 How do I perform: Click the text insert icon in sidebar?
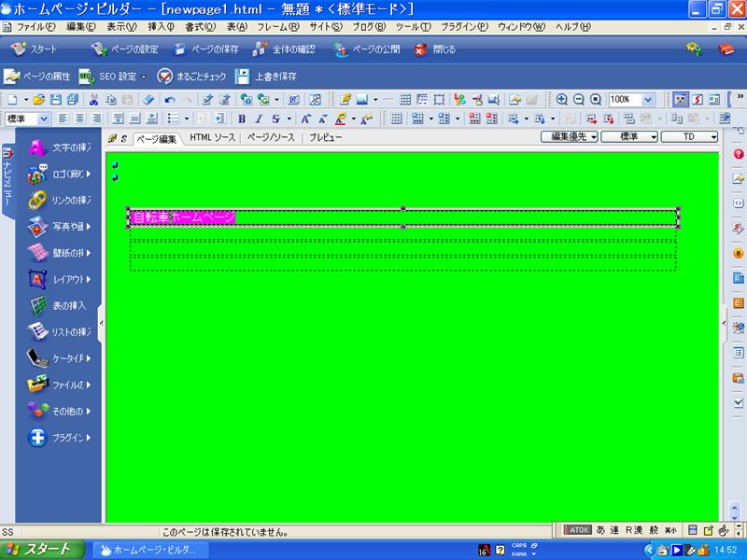click(x=37, y=147)
